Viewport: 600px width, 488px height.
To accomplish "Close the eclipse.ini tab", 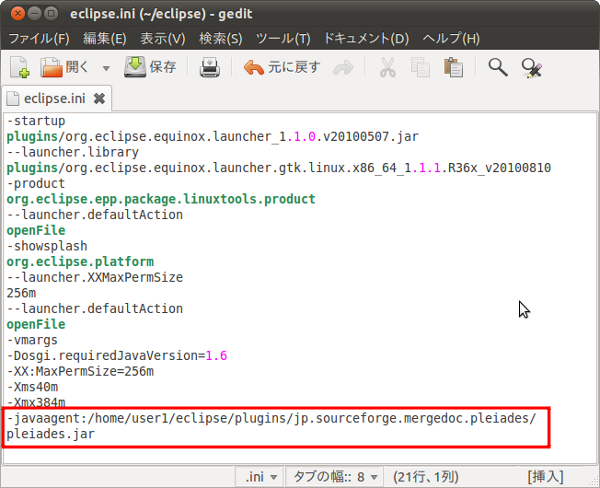I will pyautogui.click(x=99, y=99).
